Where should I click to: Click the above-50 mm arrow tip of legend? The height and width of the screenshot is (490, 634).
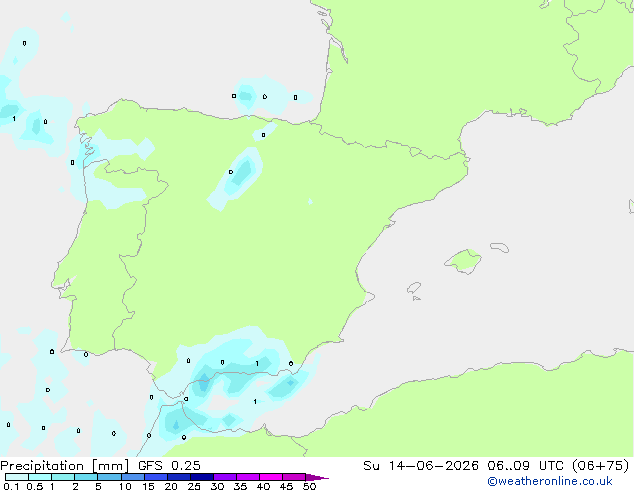pos(317,477)
